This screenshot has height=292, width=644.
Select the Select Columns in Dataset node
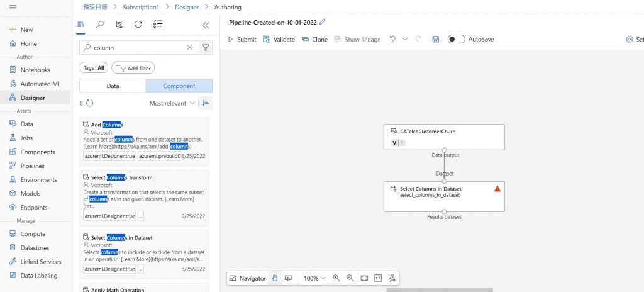point(444,196)
